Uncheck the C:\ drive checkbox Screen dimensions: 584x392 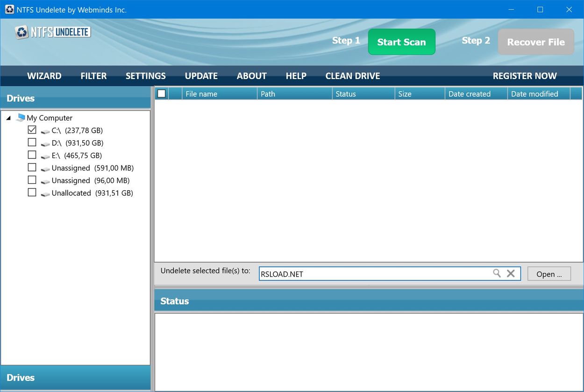pos(32,129)
